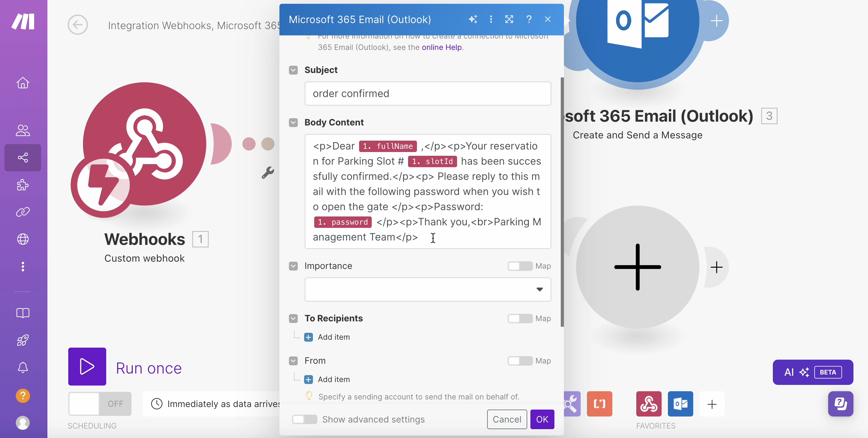
Task: Open the Outlook favorite app icon
Action: click(x=680, y=404)
